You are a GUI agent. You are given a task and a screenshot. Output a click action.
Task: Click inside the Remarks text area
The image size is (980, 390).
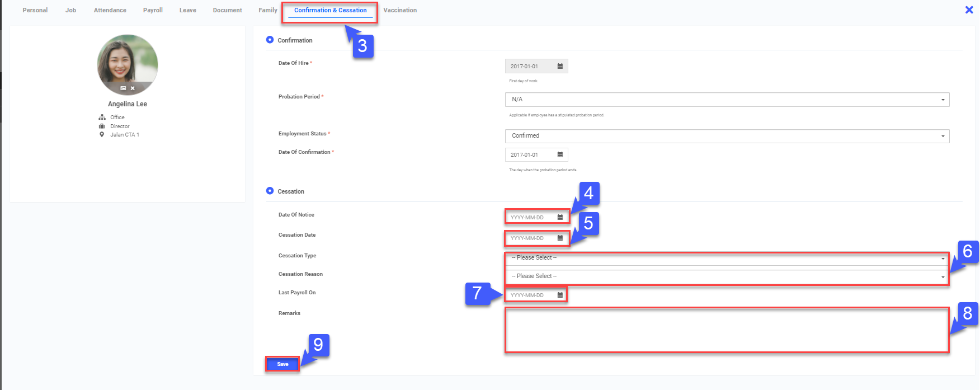coord(727,330)
